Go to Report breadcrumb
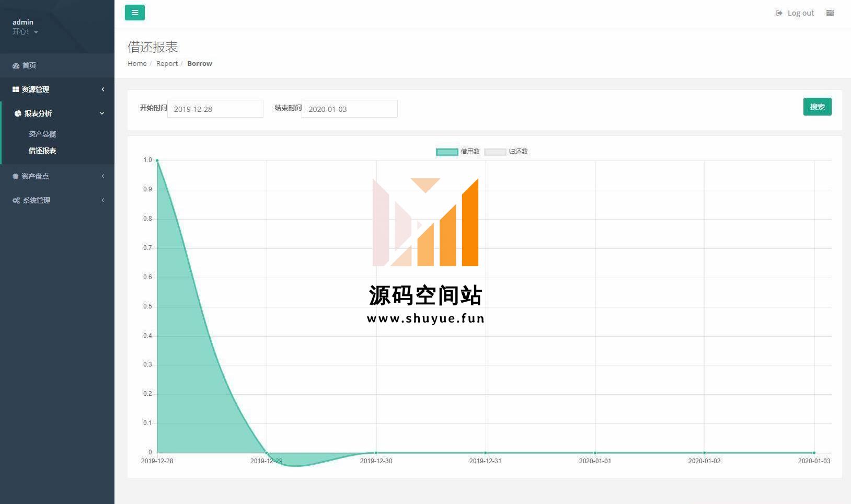The height and width of the screenshot is (504, 851). [167, 63]
